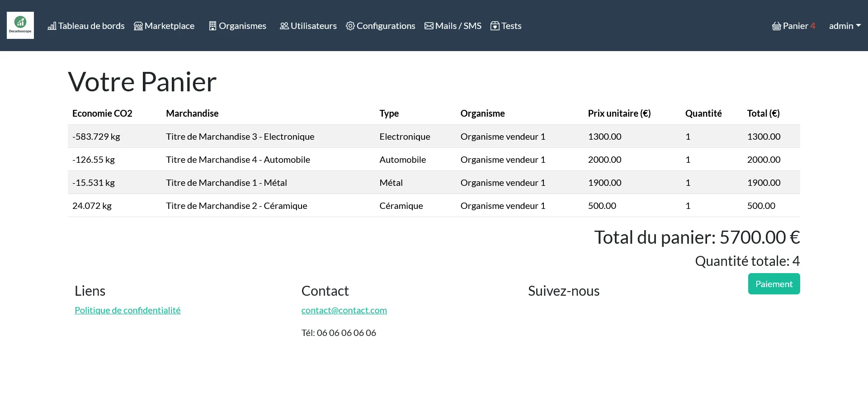
Task: Click the contact@contact.com email link
Action: point(344,310)
